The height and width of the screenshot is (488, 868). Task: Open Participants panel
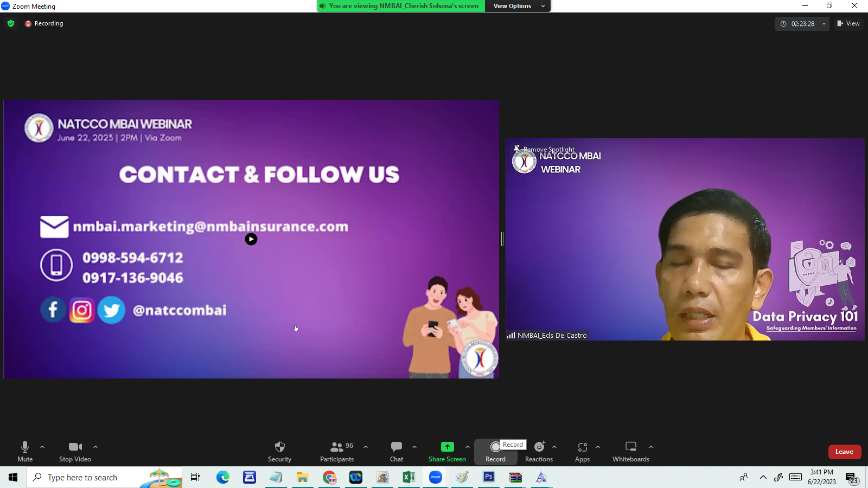coord(337,451)
